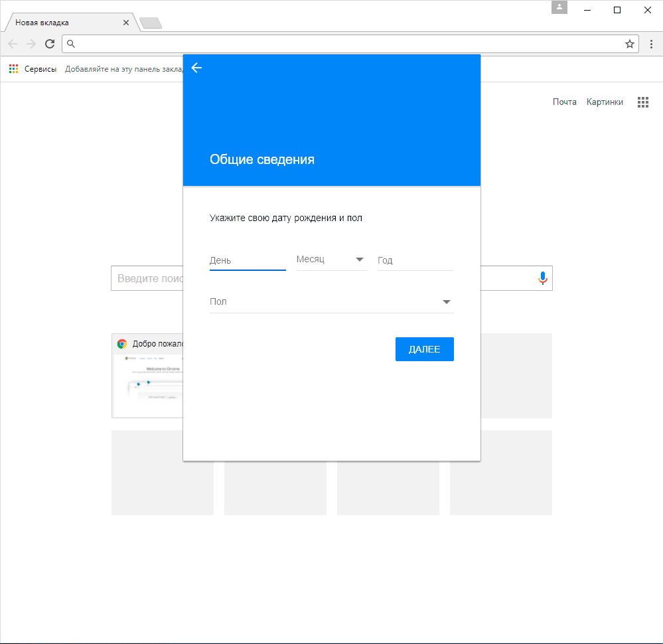Open the Google apps grid
Screen dimensions: 663x644
tap(642, 102)
